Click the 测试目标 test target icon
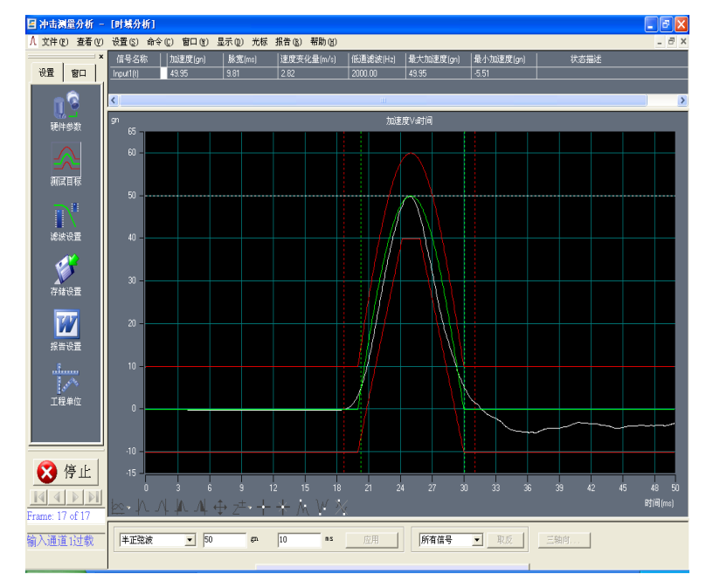706x588 pixels. 66,159
